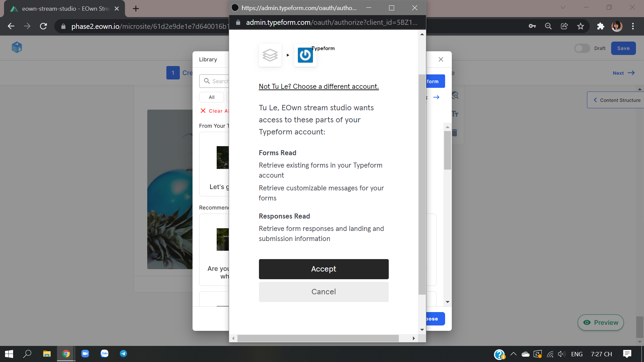Open Chrome extensions puzzle icon
Viewport: 644px width, 362px height.
pyautogui.click(x=601, y=26)
